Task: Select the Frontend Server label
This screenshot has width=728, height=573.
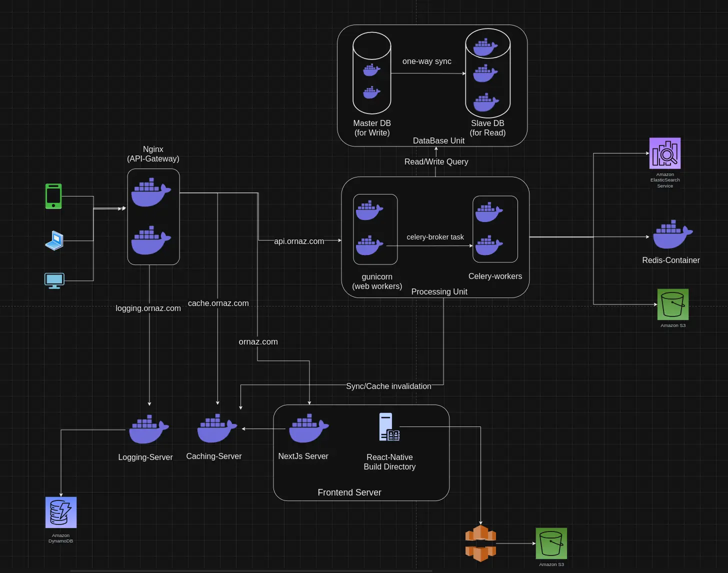Action: (349, 492)
